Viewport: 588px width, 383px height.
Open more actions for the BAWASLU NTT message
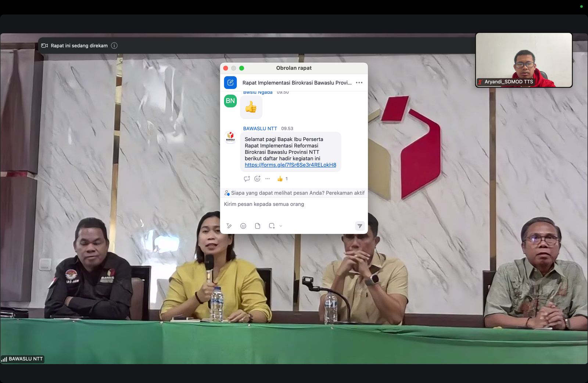click(x=268, y=179)
